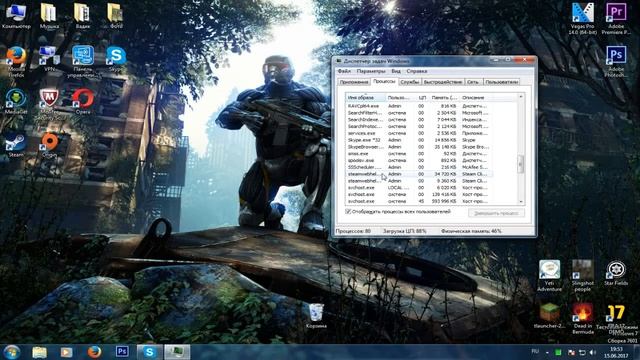Switch to Быстродействие tab
Image resolution: width=640 pixels, height=360 pixels.
[x=443, y=82]
